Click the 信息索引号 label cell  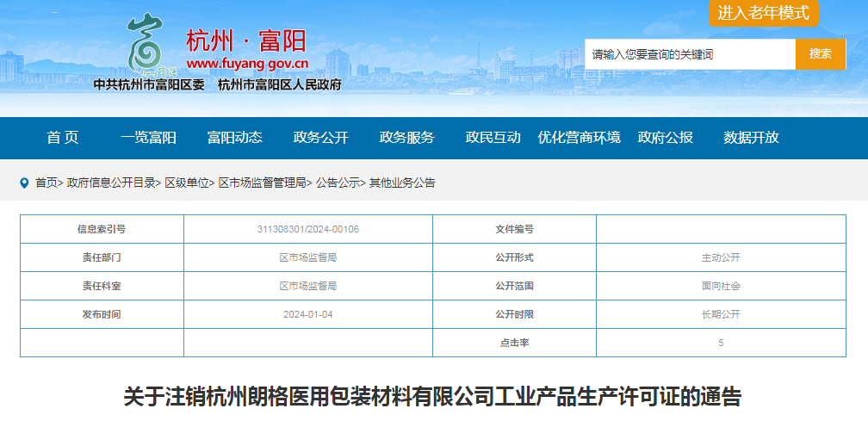pyautogui.click(x=102, y=229)
